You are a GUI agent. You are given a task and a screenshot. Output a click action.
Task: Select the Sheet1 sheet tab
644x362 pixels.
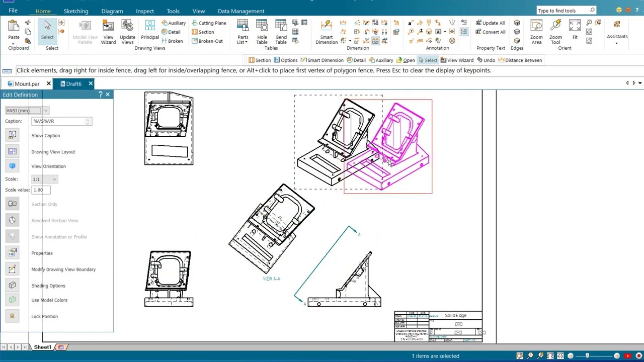(42, 347)
